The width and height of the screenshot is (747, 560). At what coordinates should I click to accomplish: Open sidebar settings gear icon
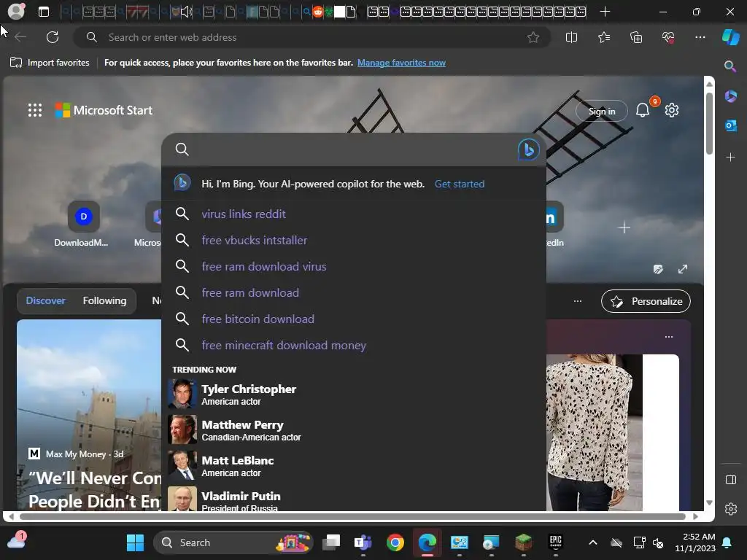click(x=730, y=509)
